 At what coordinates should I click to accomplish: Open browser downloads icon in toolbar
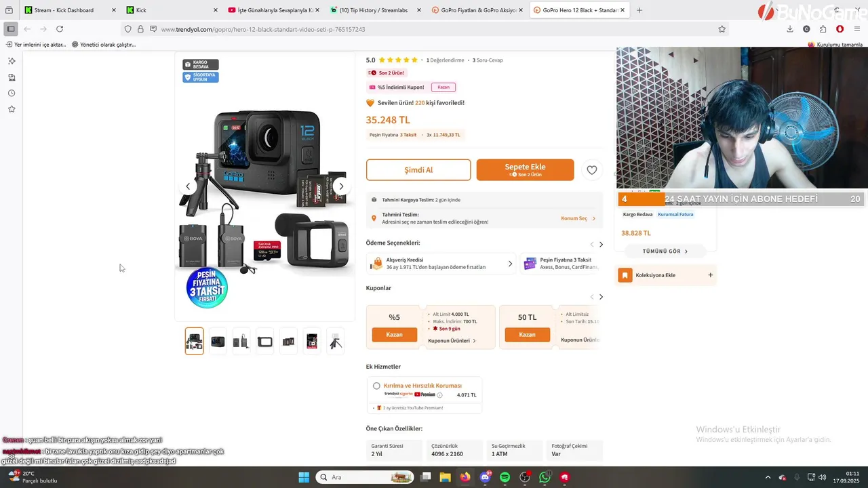pyautogui.click(x=790, y=29)
